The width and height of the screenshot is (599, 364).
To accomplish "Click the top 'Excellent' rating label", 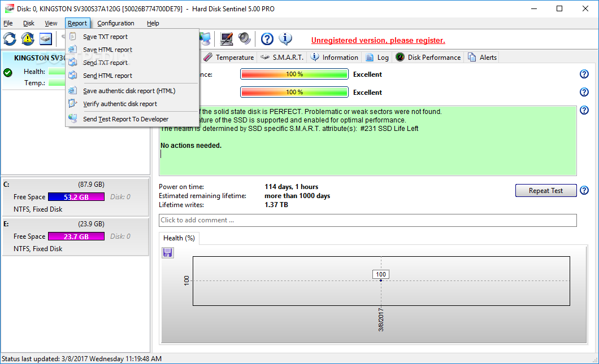I will (x=367, y=74).
